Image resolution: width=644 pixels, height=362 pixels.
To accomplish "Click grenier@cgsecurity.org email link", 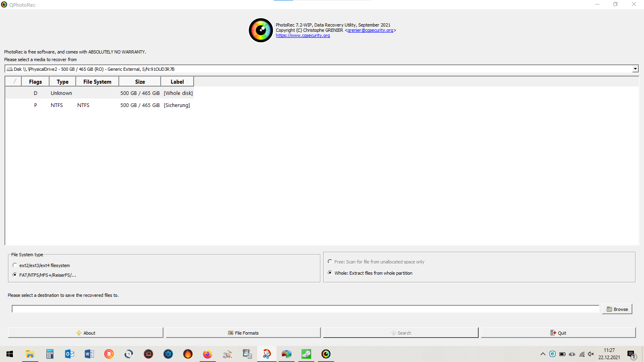I will click(370, 30).
